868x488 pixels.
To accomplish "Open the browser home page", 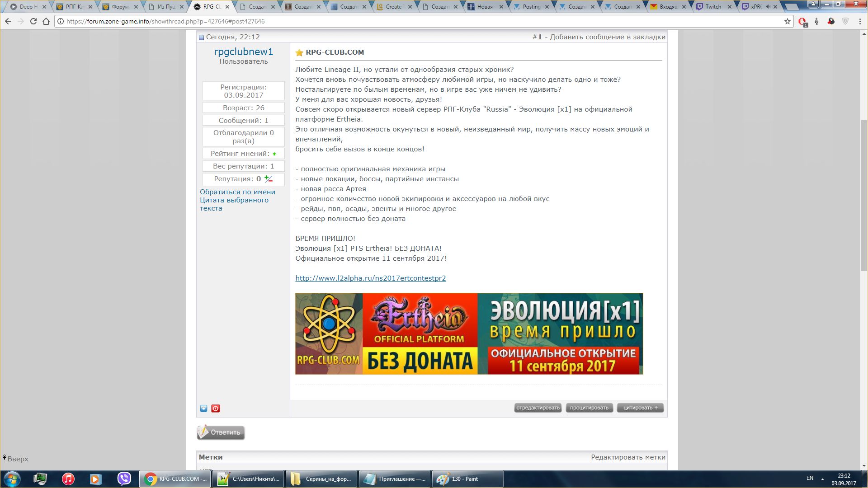I will click(46, 21).
